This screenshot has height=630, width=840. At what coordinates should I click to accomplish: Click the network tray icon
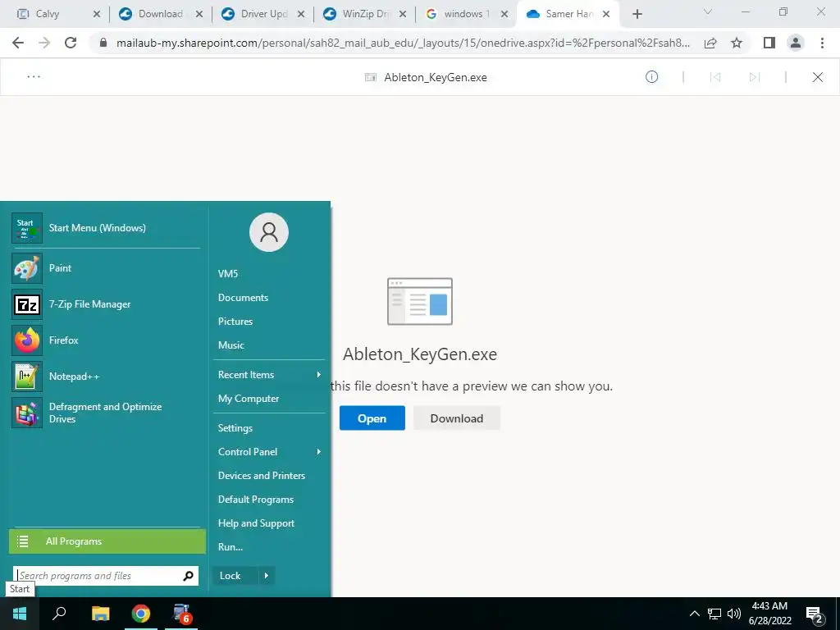click(x=714, y=614)
